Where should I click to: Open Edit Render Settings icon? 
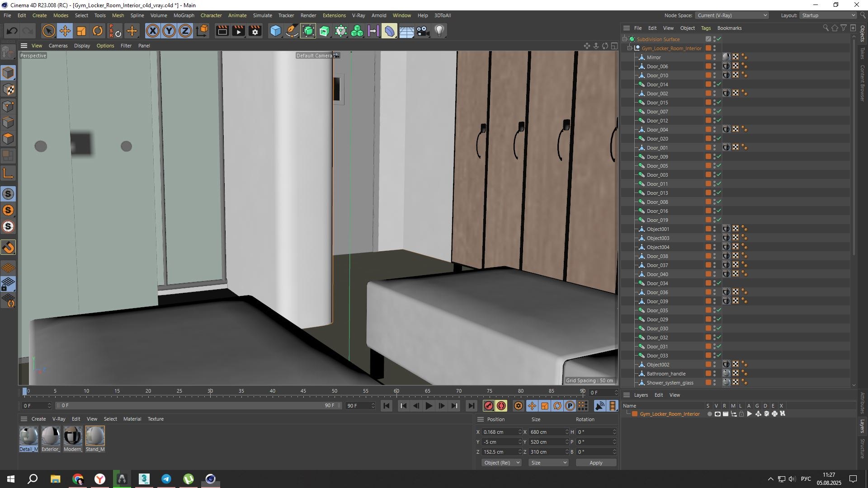pyautogui.click(x=255, y=31)
